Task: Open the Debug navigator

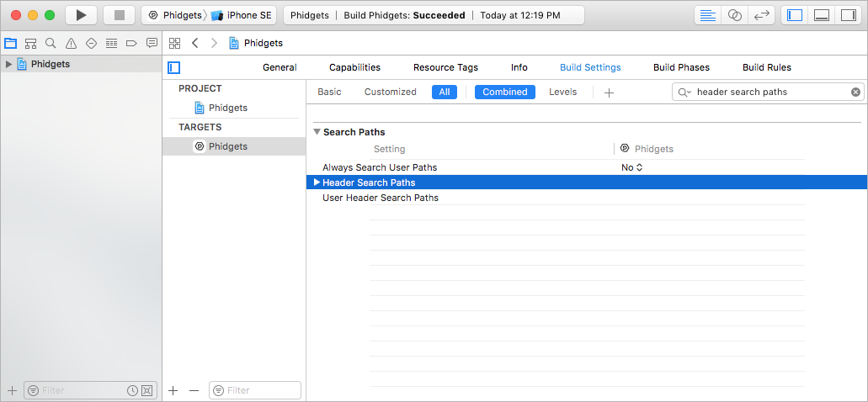Action: [111, 43]
